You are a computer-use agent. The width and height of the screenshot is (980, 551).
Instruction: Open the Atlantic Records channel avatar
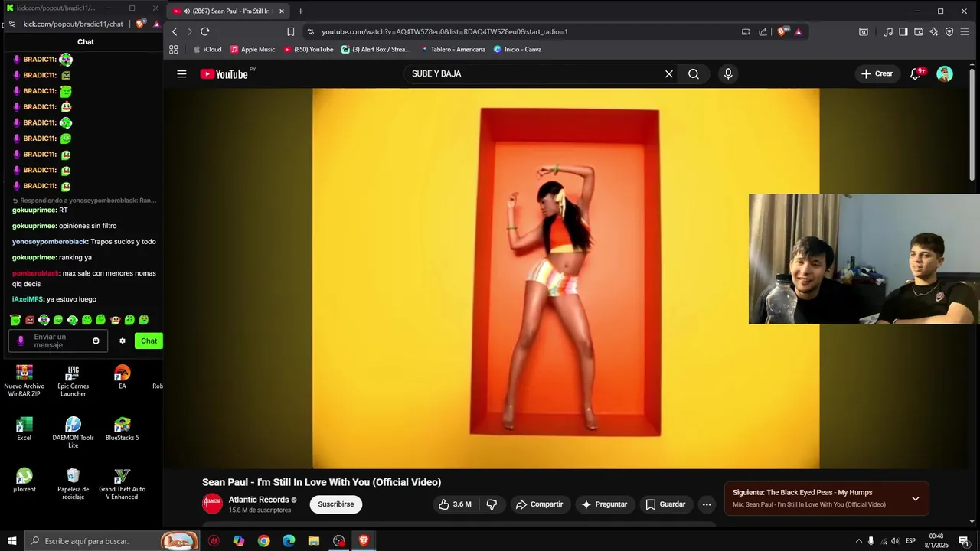212,504
